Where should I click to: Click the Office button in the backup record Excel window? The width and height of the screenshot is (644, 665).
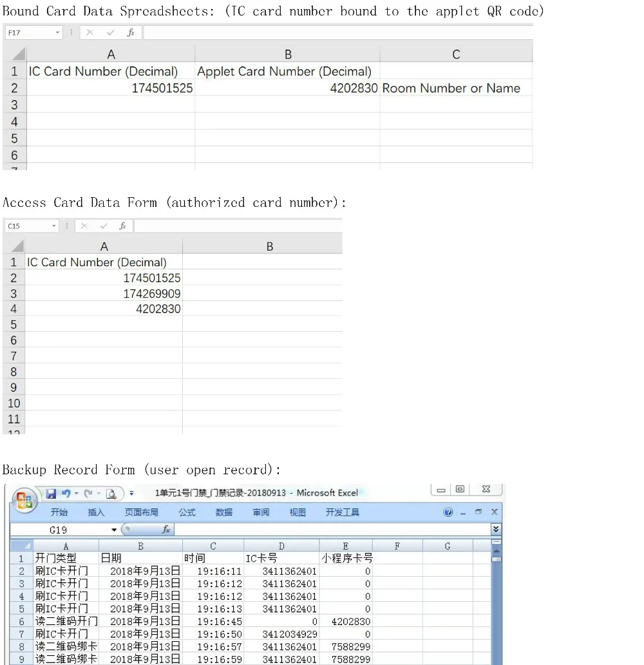24,501
